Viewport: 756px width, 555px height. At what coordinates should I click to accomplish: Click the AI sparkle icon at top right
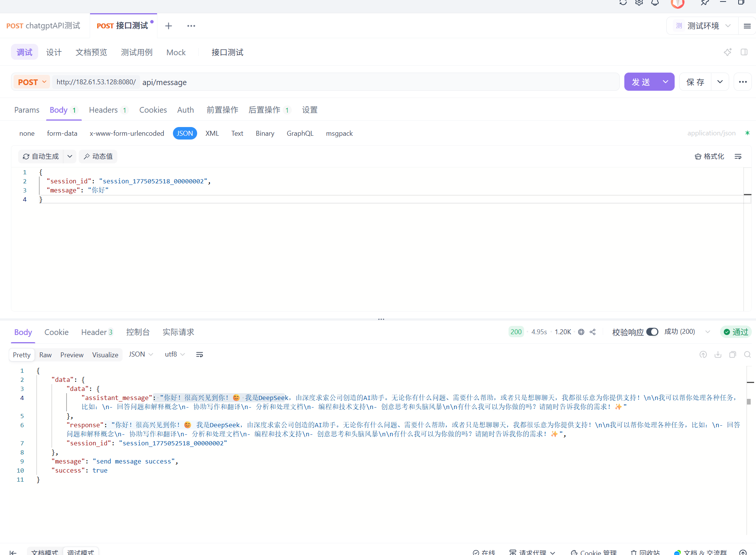(x=727, y=52)
